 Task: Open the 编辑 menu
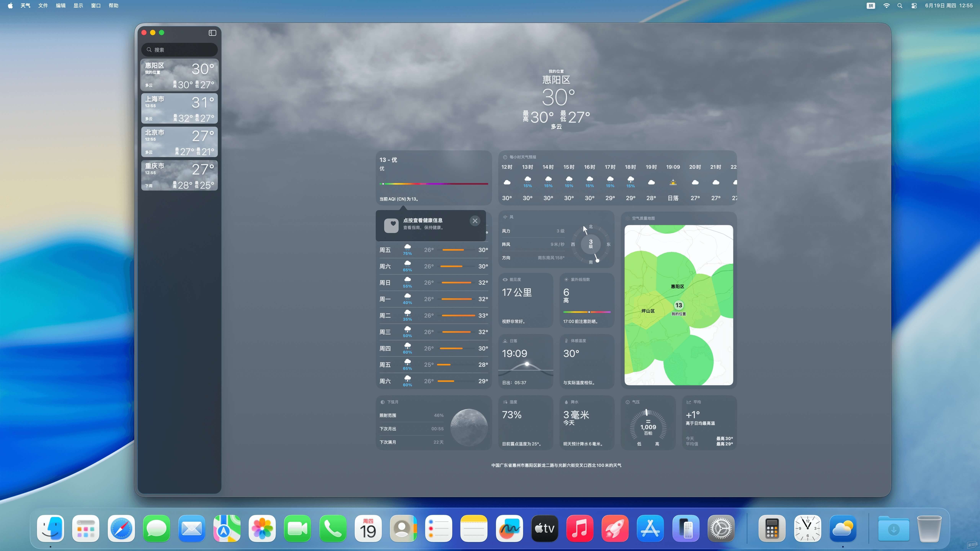60,5
